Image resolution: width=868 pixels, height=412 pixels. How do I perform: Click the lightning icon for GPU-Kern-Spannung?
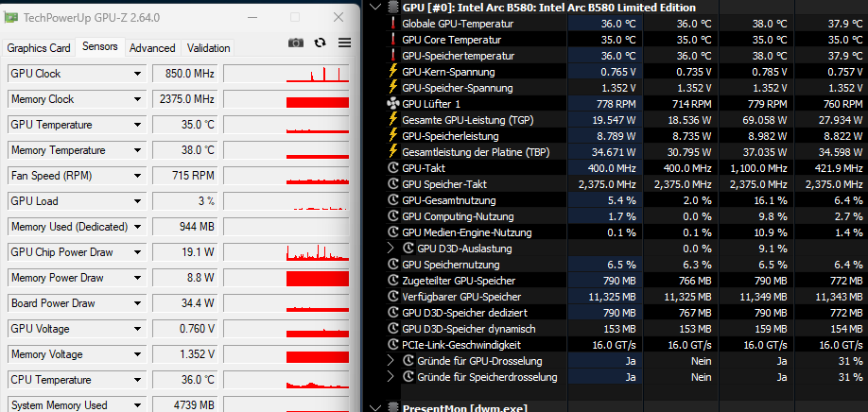393,72
